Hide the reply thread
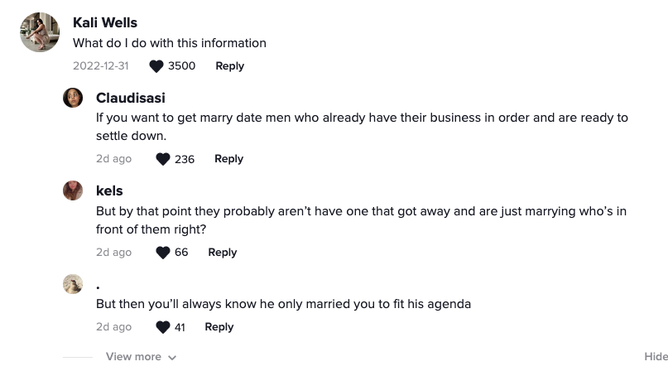This screenshot has width=668, height=376. coord(656,357)
